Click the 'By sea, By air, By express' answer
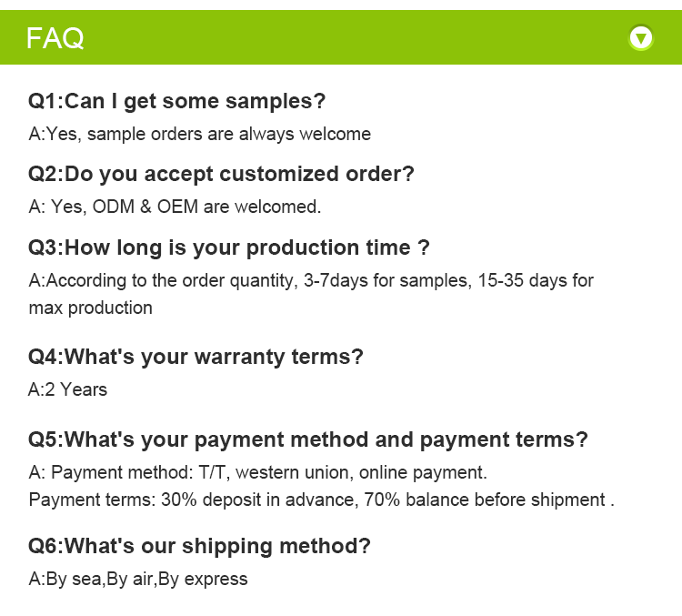Image resolution: width=682 pixels, height=616 pixels. coord(138,580)
